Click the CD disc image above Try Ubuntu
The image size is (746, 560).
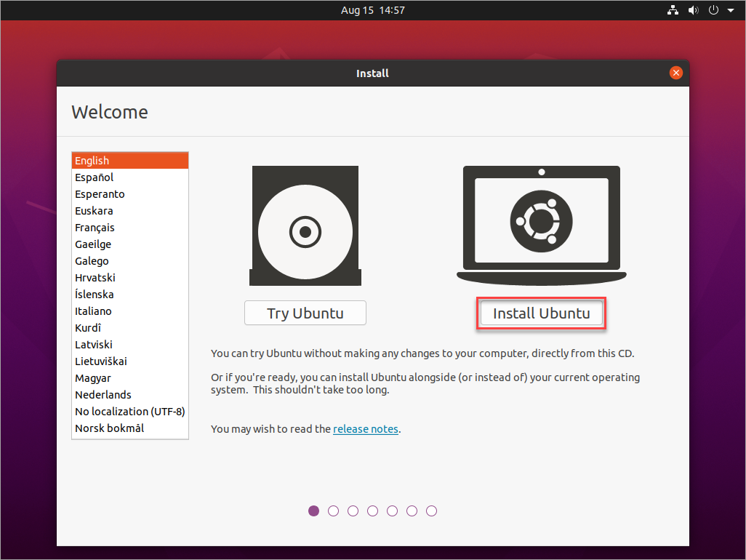click(305, 225)
